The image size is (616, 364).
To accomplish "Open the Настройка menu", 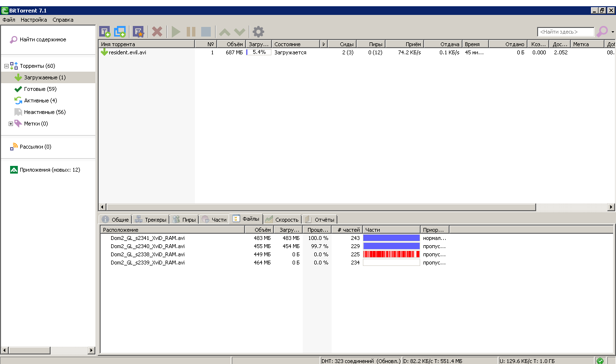I will point(34,20).
